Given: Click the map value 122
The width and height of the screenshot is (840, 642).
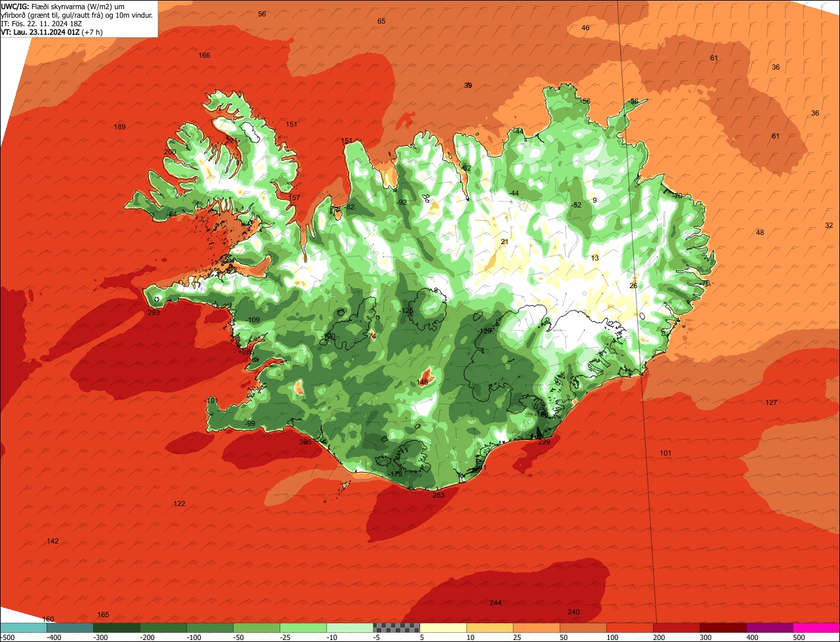Looking at the screenshot, I should tap(179, 503).
